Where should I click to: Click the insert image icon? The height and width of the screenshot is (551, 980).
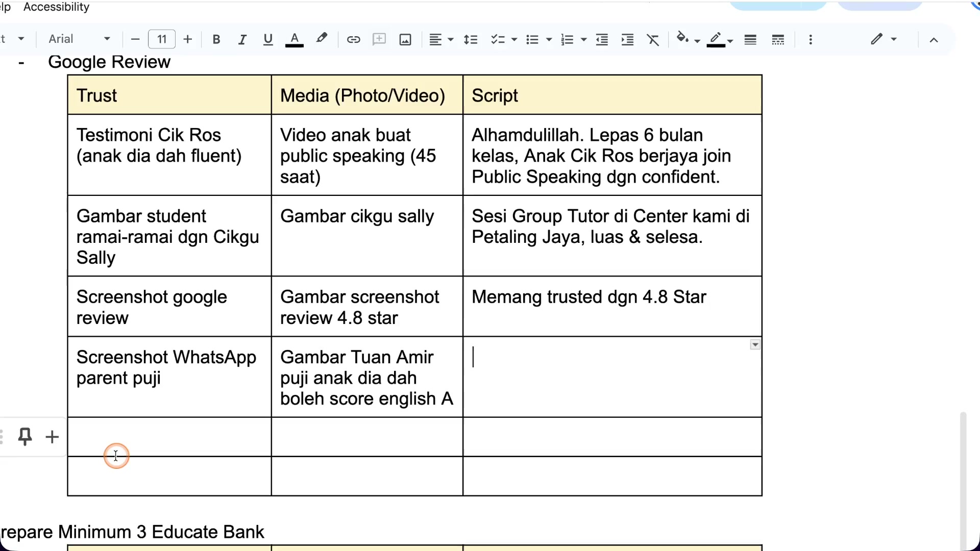tap(405, 39)
